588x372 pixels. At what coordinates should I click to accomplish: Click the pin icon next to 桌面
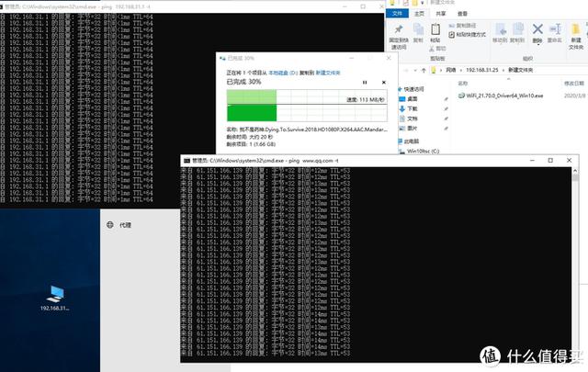click(447, 99)
